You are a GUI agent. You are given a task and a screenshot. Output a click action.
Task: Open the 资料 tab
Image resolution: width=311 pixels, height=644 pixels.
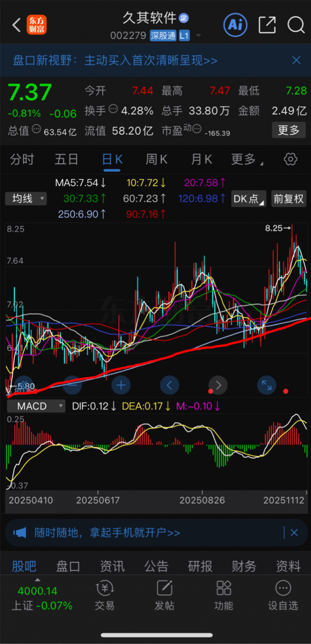point(288,566)
